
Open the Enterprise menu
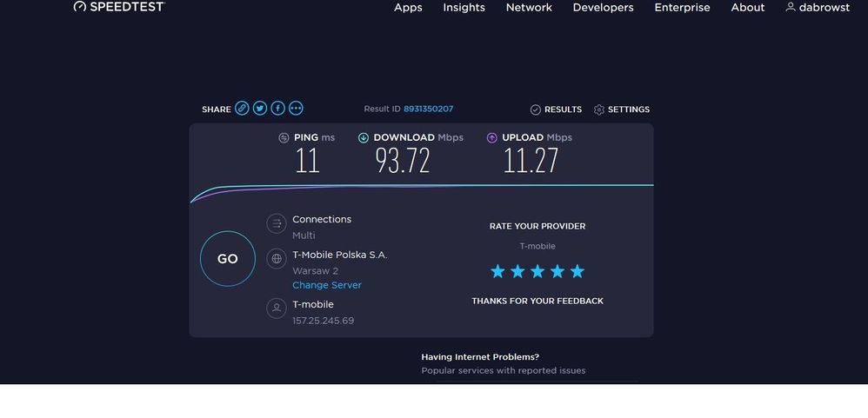pos(682,7)
